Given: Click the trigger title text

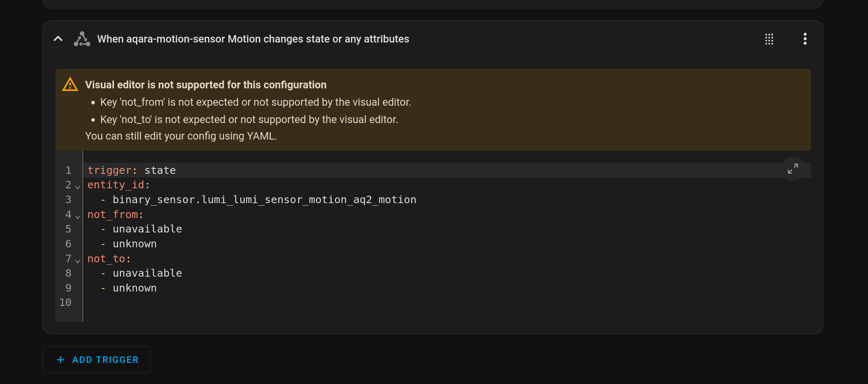Looking at the screenshot, I should 253,39.
